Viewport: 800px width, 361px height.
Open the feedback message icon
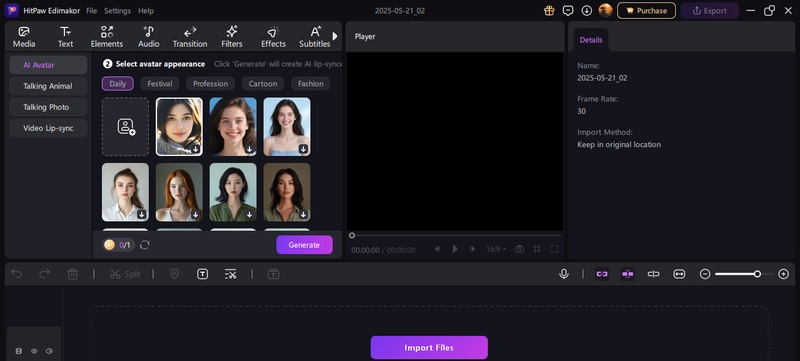tap(568, 11)
